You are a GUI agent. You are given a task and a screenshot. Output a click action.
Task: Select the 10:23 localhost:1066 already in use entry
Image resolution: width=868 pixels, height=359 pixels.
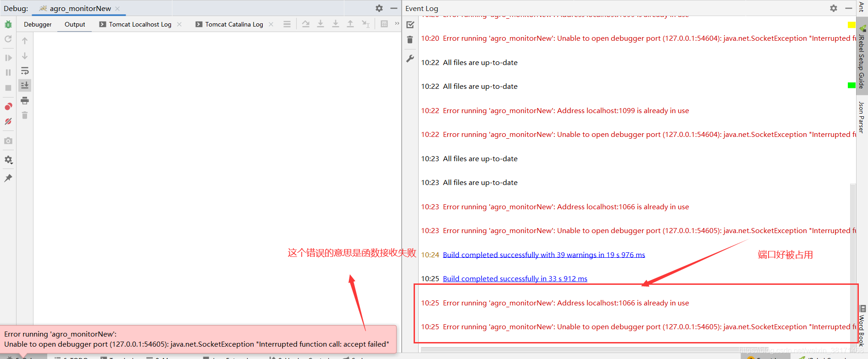pos(555,207)
